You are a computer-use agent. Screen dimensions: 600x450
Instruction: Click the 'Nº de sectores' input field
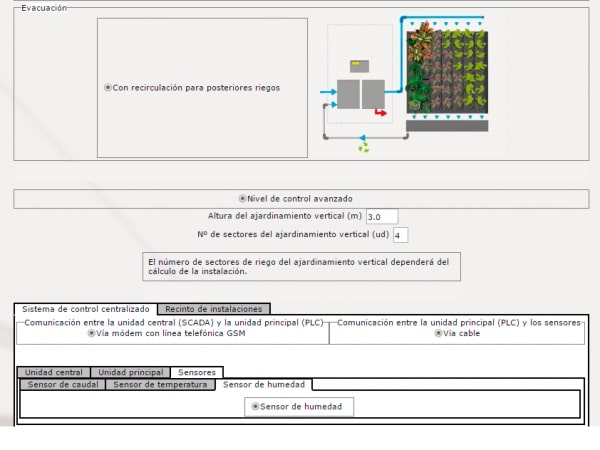400,235
